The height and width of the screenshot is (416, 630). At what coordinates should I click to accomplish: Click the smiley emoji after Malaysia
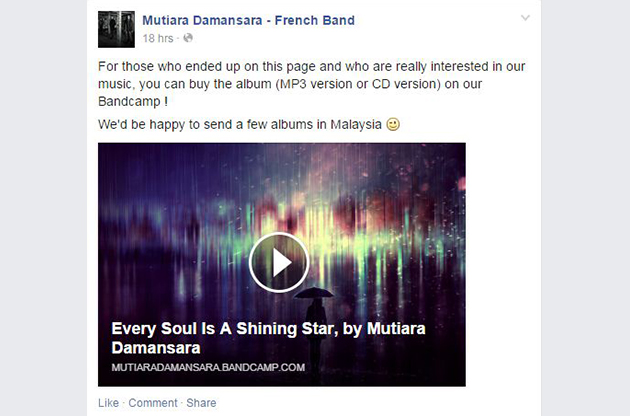[393, 124]
